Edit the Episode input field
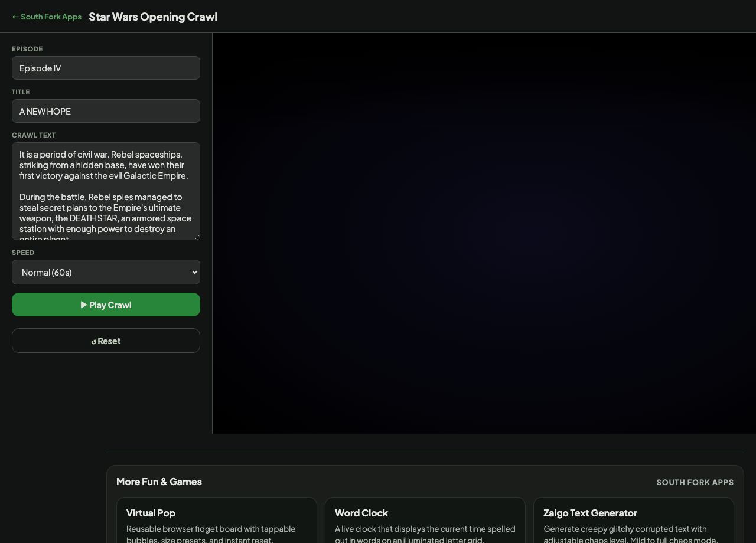 pyautogui.click(x=106, y=68)
